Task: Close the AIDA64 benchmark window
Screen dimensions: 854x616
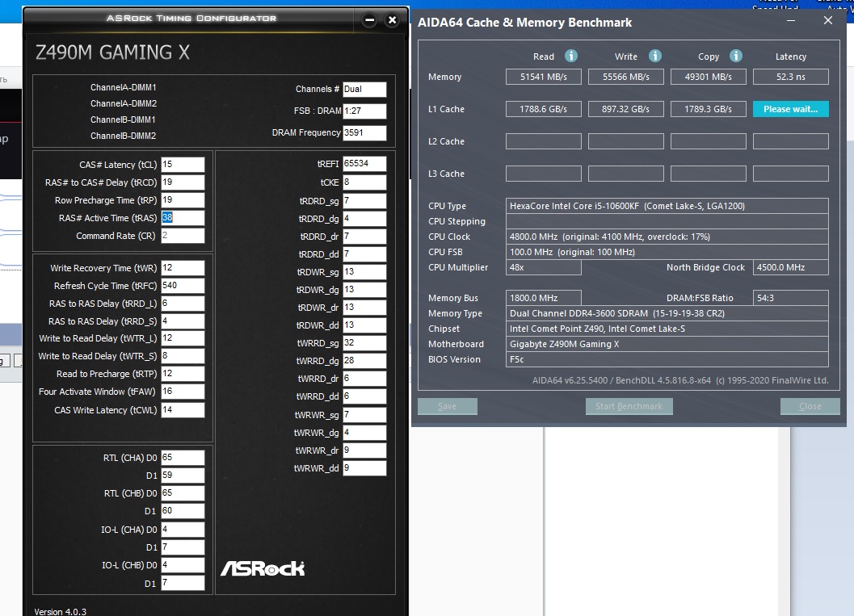Action: pyautogui.click(x=828, y=21)
